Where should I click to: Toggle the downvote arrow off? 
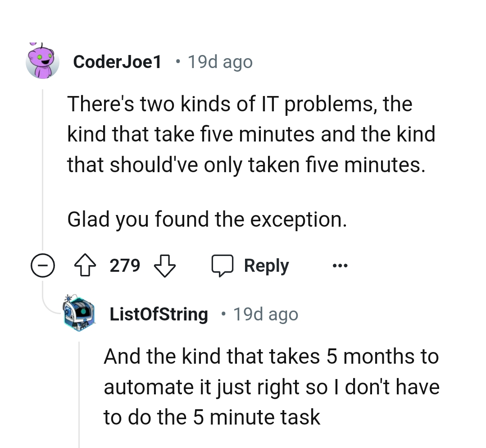coord(166,265)
